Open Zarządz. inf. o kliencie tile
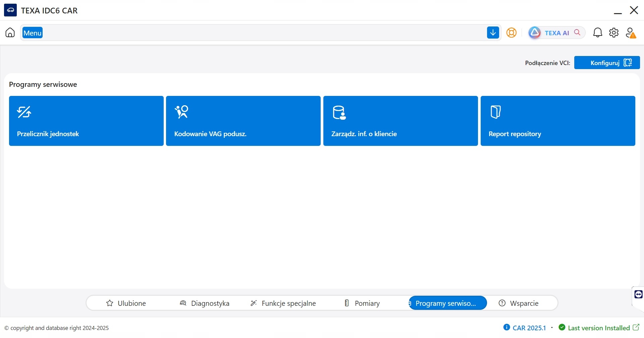Image resolution: width=644 pixels, height=338 pixels. [x=400, y=121]
